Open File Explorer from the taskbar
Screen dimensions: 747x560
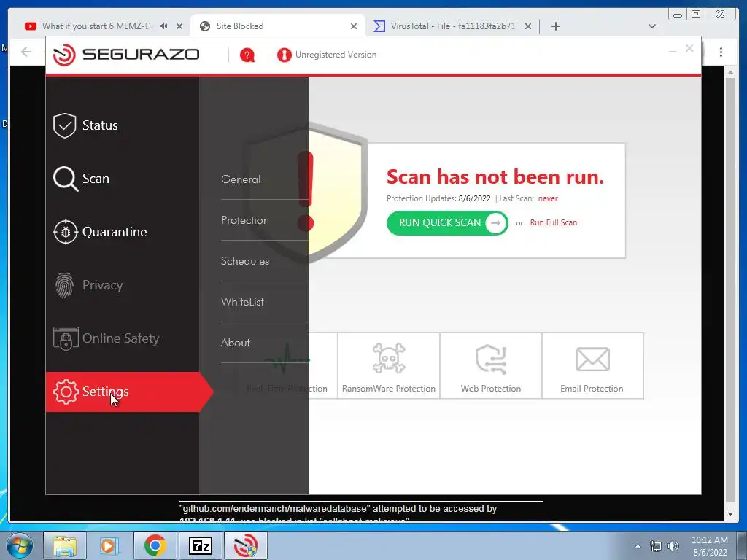click(x=65, y=545)
